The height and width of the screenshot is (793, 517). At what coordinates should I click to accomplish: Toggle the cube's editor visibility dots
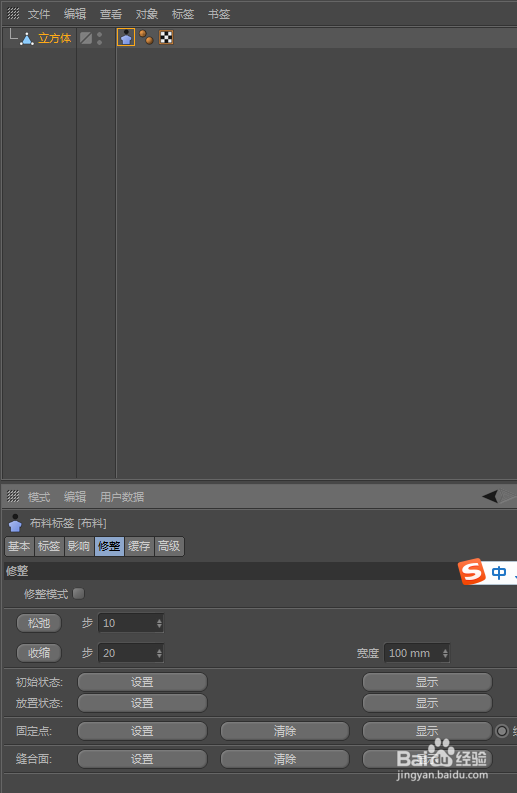click(x=100, y=38)
